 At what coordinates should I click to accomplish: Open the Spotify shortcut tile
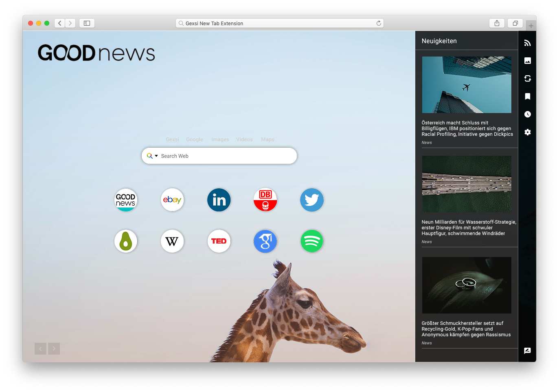(311, 241)
